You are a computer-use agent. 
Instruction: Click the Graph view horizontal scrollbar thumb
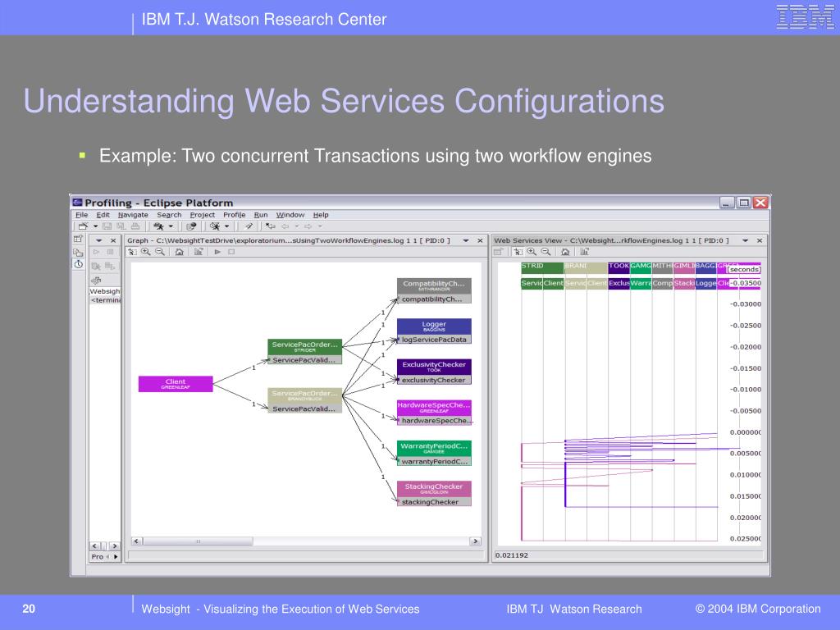point(198,541)
